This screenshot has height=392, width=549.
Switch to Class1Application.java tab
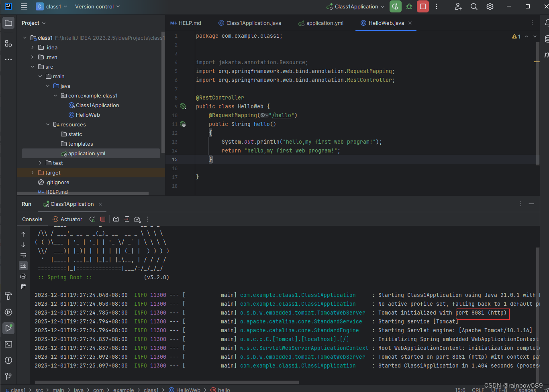tap(250, 23)
